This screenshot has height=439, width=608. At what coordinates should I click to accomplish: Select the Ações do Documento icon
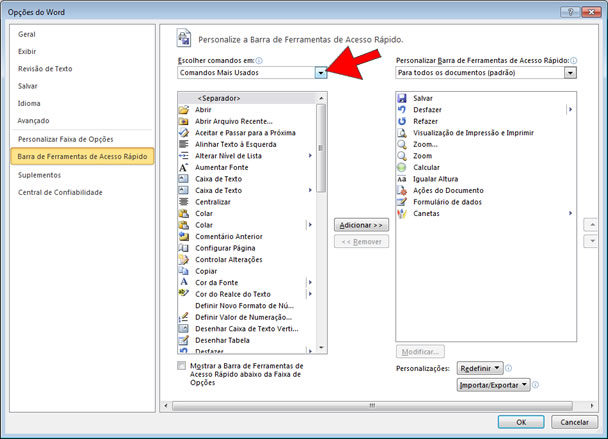tap(402, 190)
